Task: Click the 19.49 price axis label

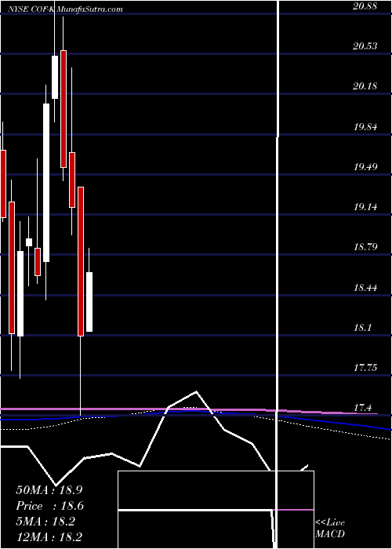Action: point(365,166)
